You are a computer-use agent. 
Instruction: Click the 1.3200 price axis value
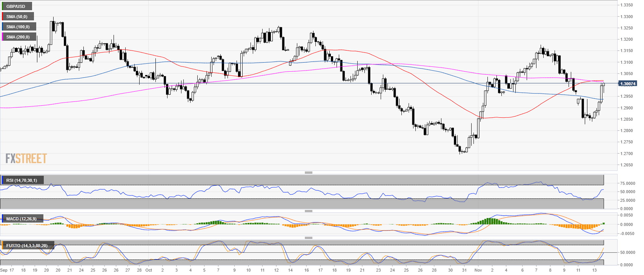pyautogui.click(x=626, y=39)
